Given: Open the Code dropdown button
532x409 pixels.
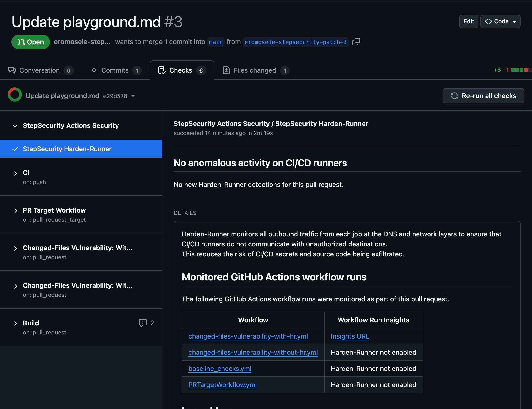Looking at the screenshot, I should [x=500, y=21].
